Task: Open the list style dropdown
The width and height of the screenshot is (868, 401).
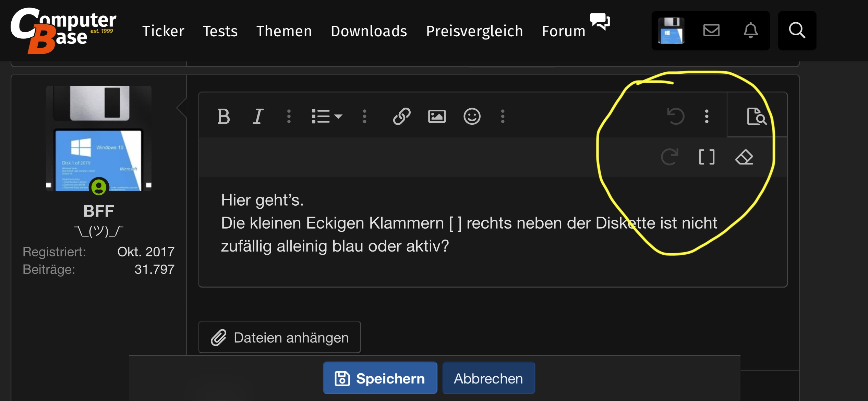Action: [327, 117]
